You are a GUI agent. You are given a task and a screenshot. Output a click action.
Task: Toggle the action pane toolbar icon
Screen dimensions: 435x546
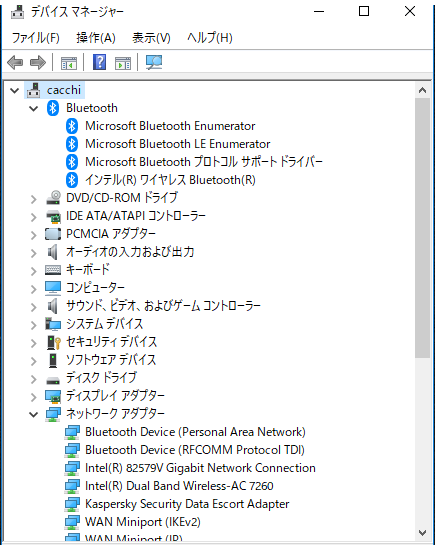pos(123,63)
